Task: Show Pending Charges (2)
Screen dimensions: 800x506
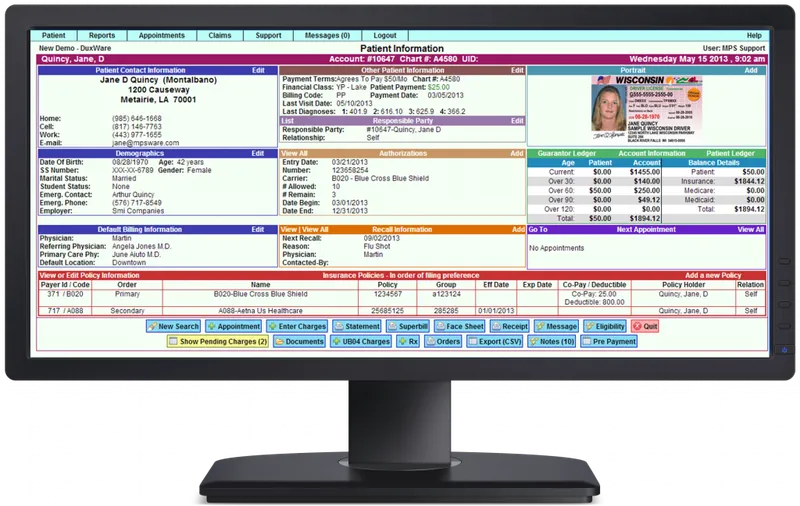Action: pyautogui.click(x=218, y=342)
